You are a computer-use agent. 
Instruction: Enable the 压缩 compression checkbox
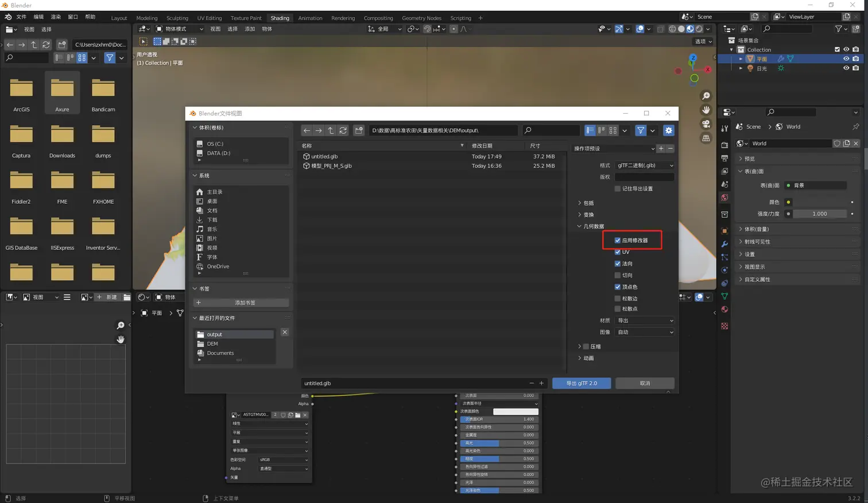tap(586, 346)
